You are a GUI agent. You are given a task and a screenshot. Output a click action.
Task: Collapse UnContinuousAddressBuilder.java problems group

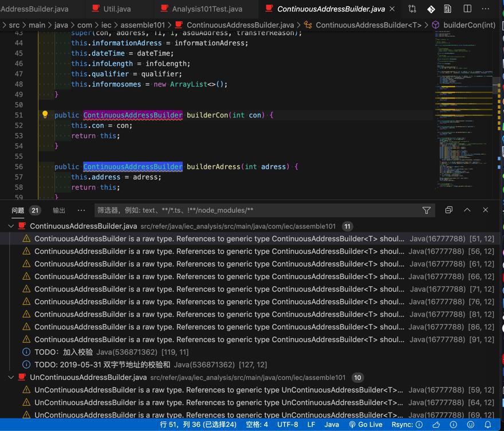(11, 378)
